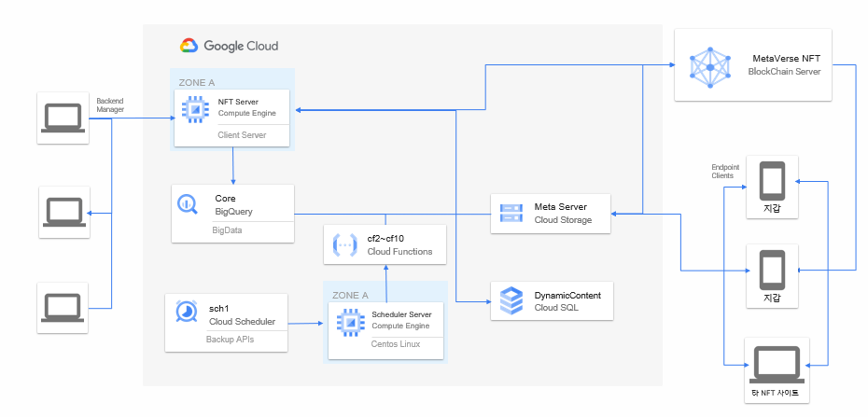Click the sch1 label
The height and width of the screenshot is (417, 868).
click(218, 309)
